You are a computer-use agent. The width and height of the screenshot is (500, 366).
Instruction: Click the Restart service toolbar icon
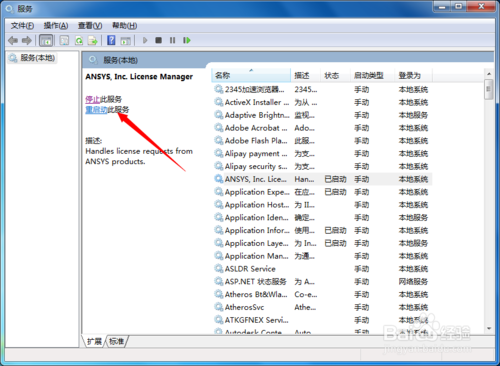[x=187, y=40]
